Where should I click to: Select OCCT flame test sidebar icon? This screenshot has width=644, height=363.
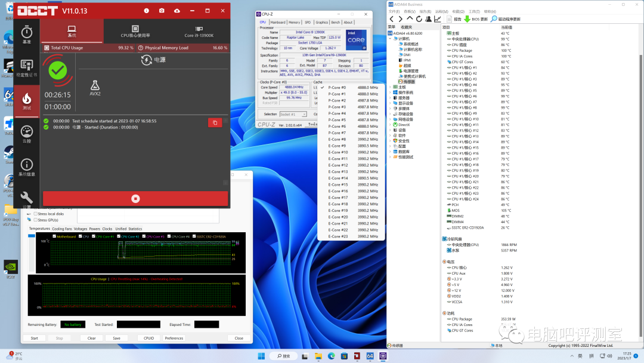pyautogui.click(x=27, y=99)
